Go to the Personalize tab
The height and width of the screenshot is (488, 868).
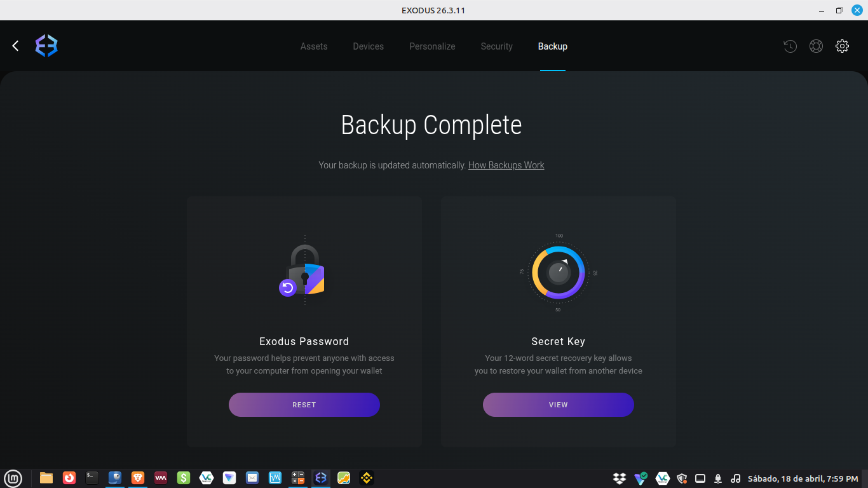point(432,46)
